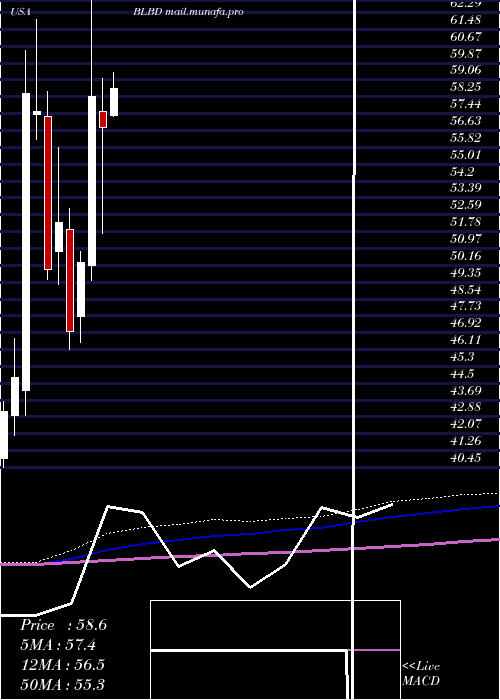
Task: Click the 47.73 price axis label
Action: click(x=466, y=306)
